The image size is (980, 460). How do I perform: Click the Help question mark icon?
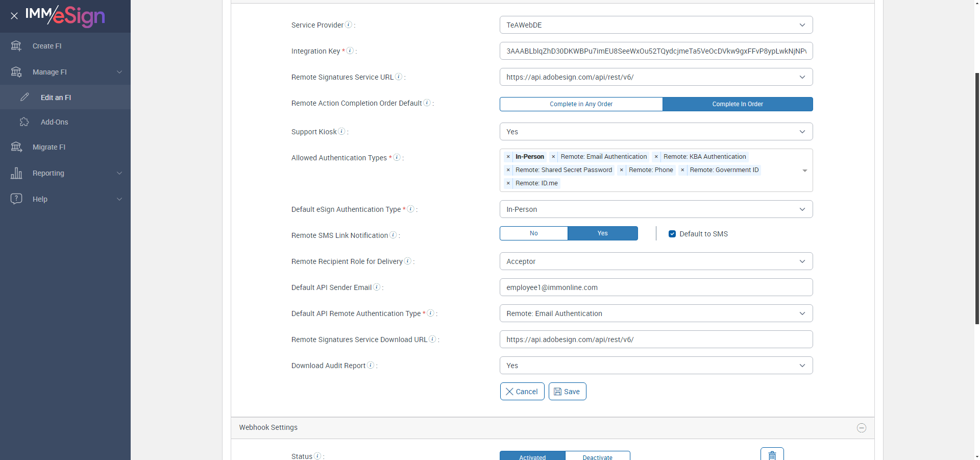pyautogui.click(x=16, y=199)
